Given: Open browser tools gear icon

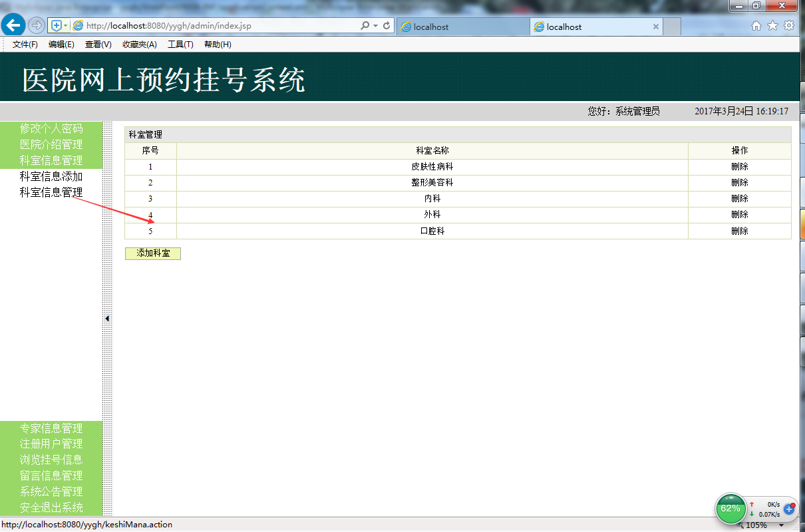Looking at the screenshot, I should pyautogui.click(x=789, y=25).
